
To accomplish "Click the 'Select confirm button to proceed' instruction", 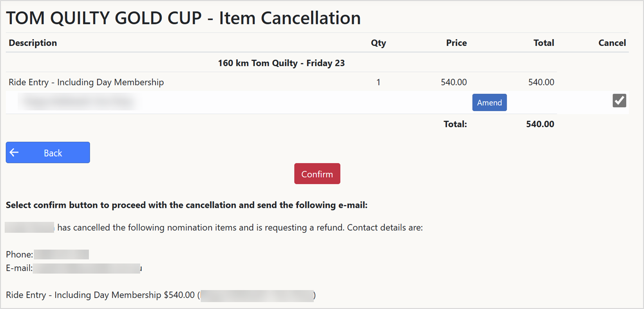I will [186, 206].
